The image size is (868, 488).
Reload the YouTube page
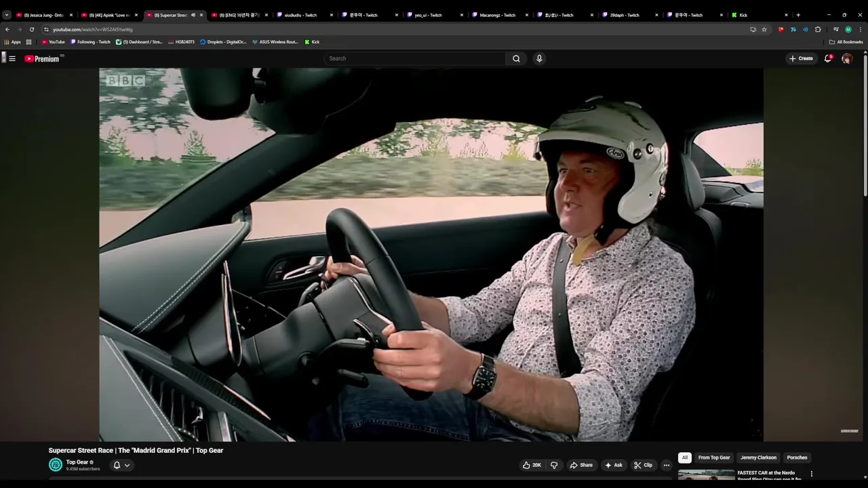(31, 29)
